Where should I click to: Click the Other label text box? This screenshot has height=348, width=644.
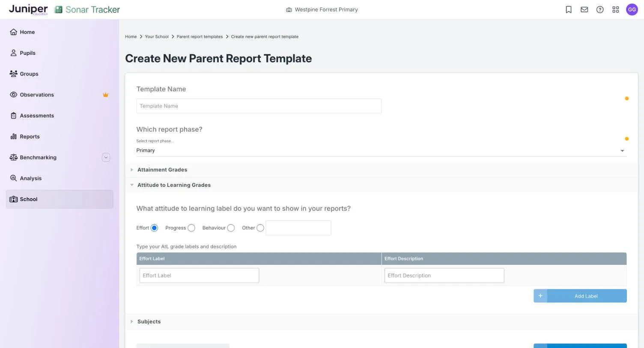tap(298, 228)
